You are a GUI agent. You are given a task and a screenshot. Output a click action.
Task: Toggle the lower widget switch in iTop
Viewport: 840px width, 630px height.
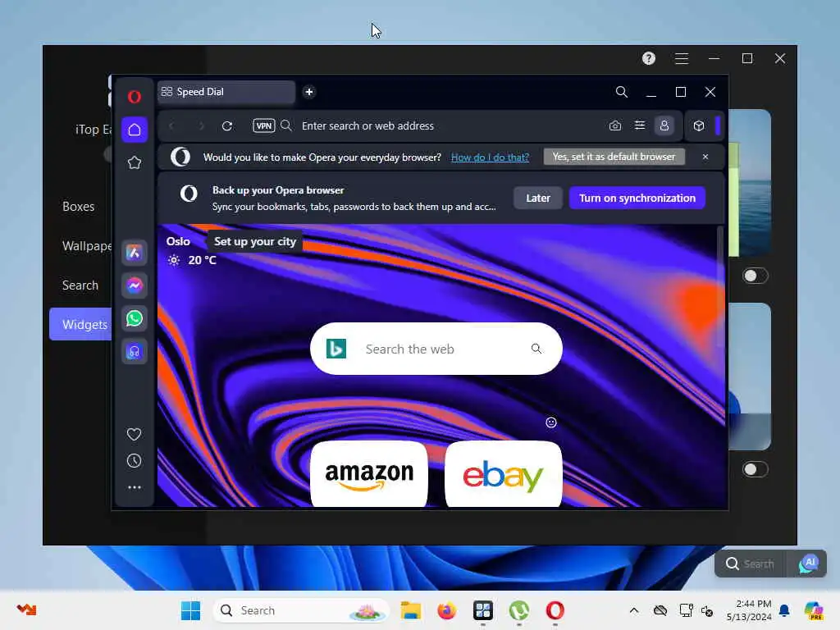(756, 470)
